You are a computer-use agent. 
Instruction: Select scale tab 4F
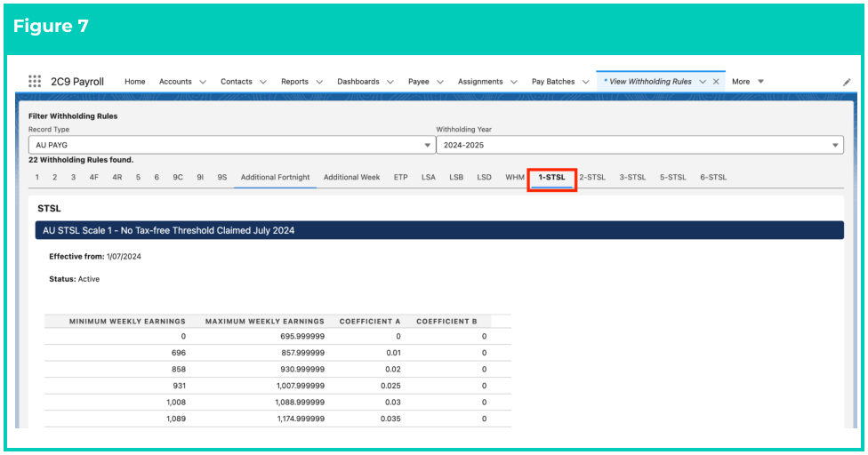tap(94, 178)
